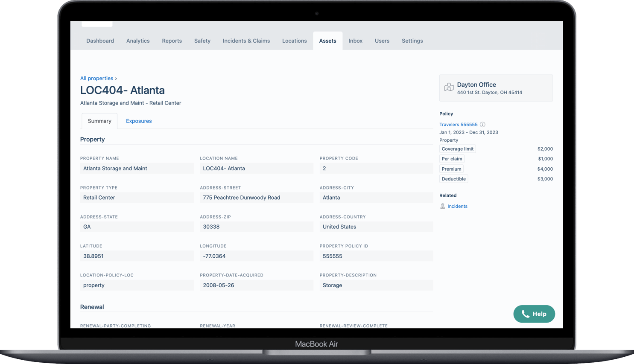Click the Property Name input field

[137, 168]
